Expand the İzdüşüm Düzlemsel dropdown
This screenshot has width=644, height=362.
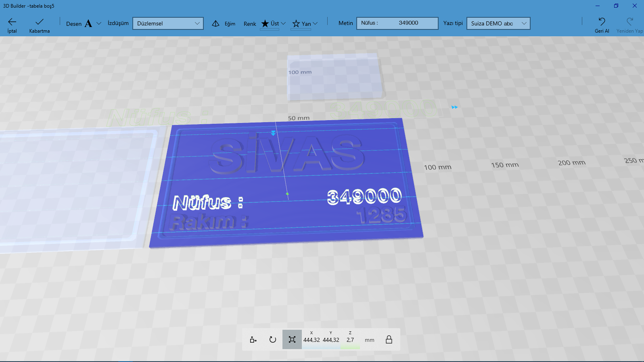(x=168, y=23)
